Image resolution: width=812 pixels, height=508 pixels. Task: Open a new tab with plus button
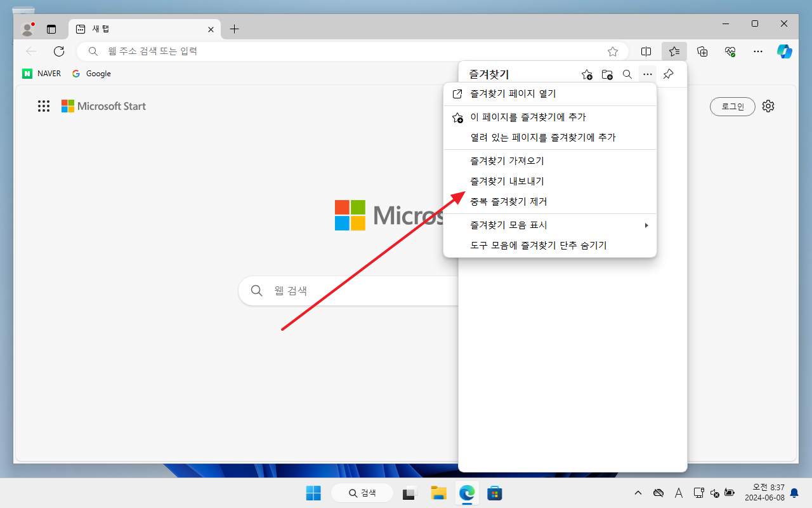pyautogui.click(x=234, y=29)
